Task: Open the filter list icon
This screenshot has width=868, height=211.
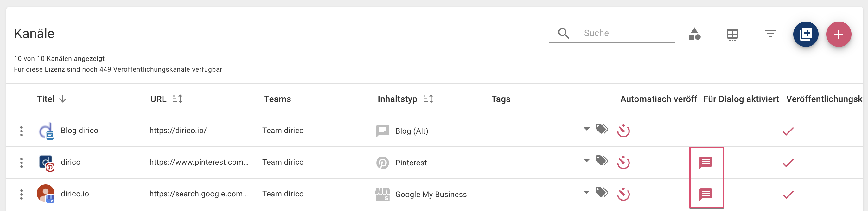Action: [770, 34]
